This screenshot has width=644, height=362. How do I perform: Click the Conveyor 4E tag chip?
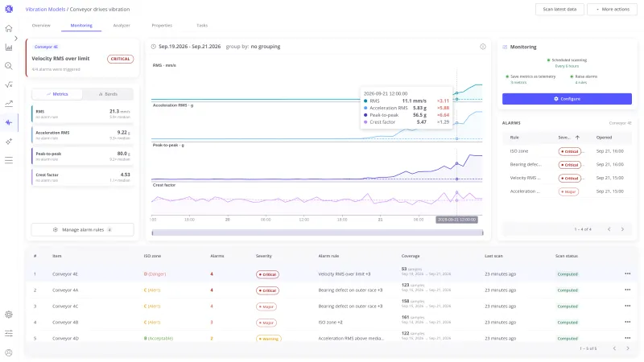point(46,47)
